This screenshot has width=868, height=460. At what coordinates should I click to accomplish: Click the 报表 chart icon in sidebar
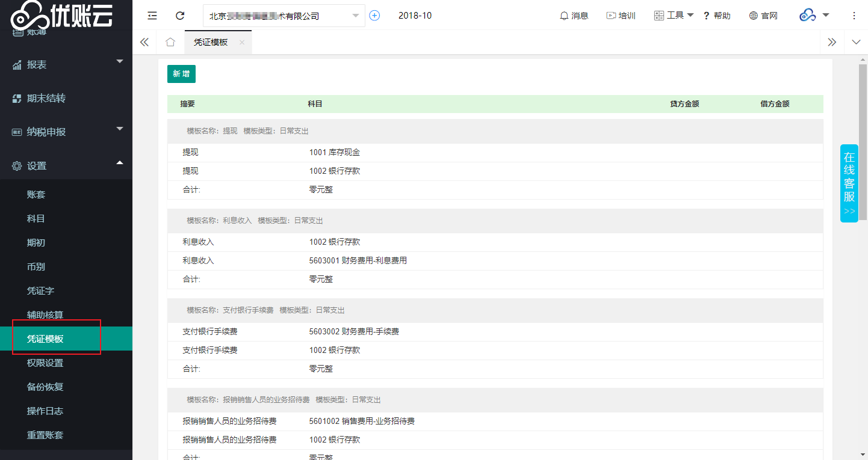(x=17, y=65)
